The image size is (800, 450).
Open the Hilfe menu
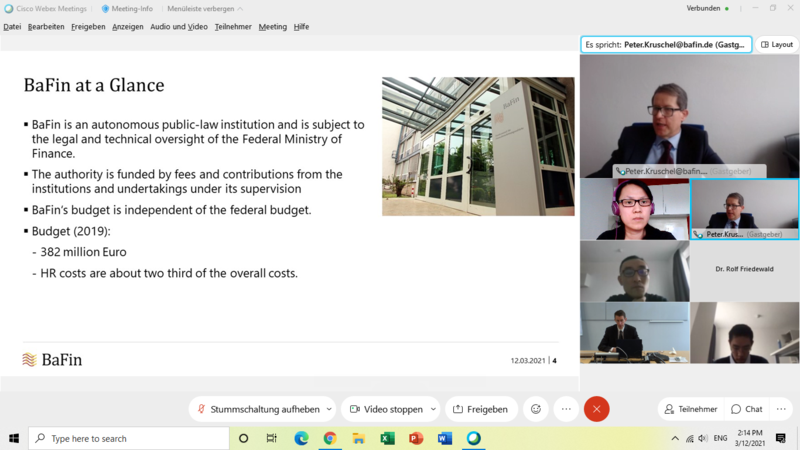point(301,27)
